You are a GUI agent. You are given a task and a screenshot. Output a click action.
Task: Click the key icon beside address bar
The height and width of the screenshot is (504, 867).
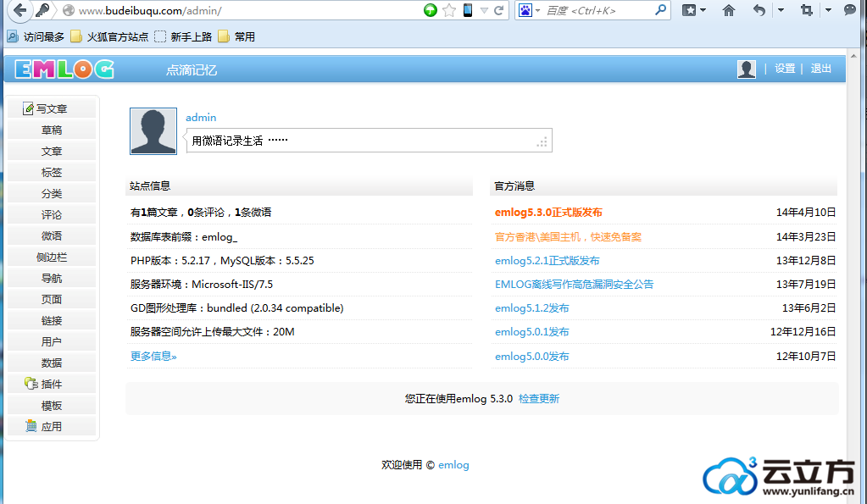pyautogui.click(x=42, y=10)
